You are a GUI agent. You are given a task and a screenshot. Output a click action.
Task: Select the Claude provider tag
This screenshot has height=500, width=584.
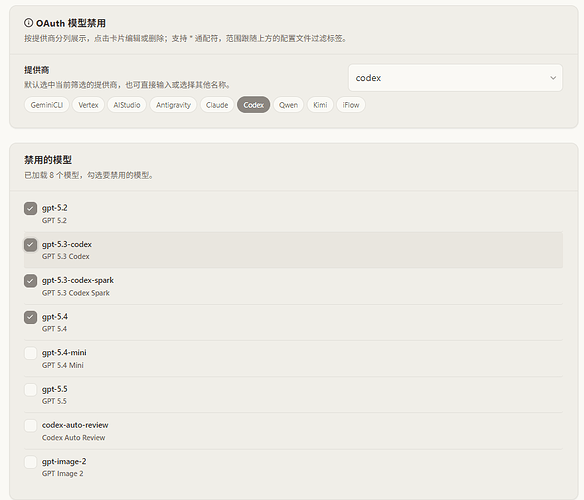217,105
